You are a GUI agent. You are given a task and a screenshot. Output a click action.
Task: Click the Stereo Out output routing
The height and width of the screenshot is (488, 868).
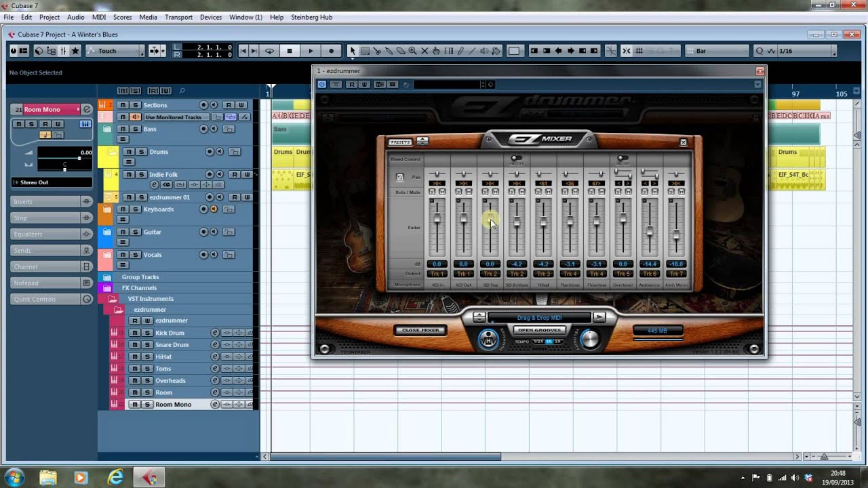[x=52, y=182]
